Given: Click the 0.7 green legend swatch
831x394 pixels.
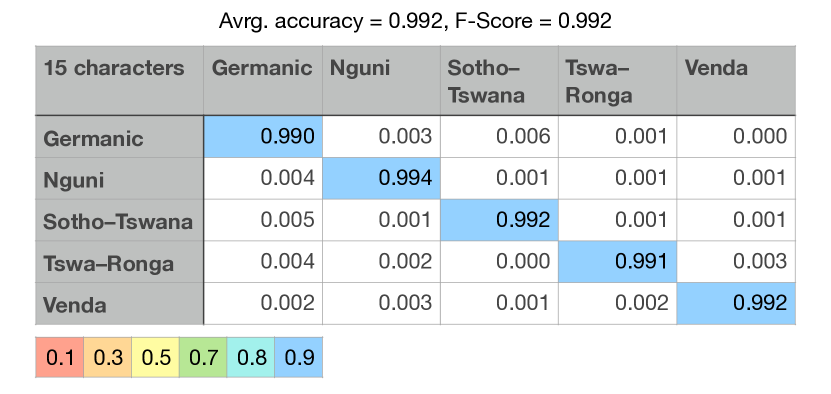Looking at the screenshot, I should (203, 357).
